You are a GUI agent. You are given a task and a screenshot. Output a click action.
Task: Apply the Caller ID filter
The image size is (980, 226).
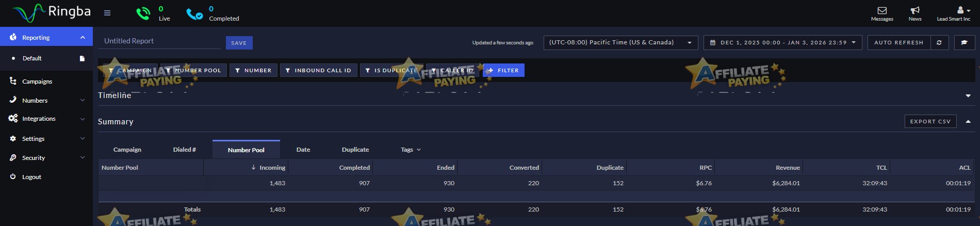click(x=453, y=70)
